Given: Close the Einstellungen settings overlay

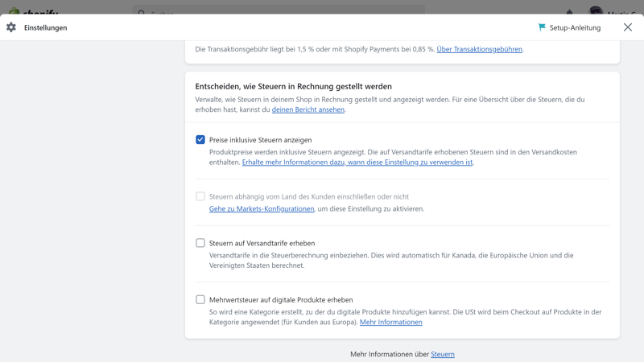Looking at the screenshot, I should (628, 27).
